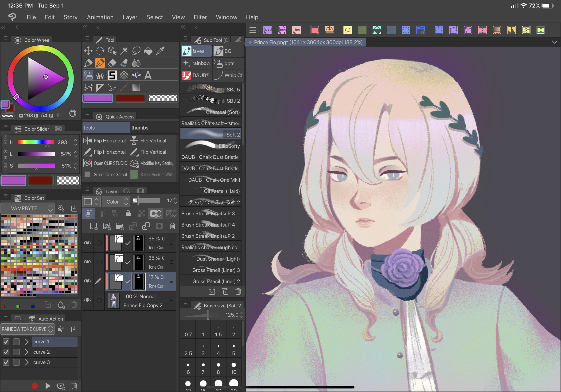Open the VAMPBYTE color set dropdown
Image resolution: width=561 pixels, height=392 pixels.
pyautogui.click(x=27, y=208)
